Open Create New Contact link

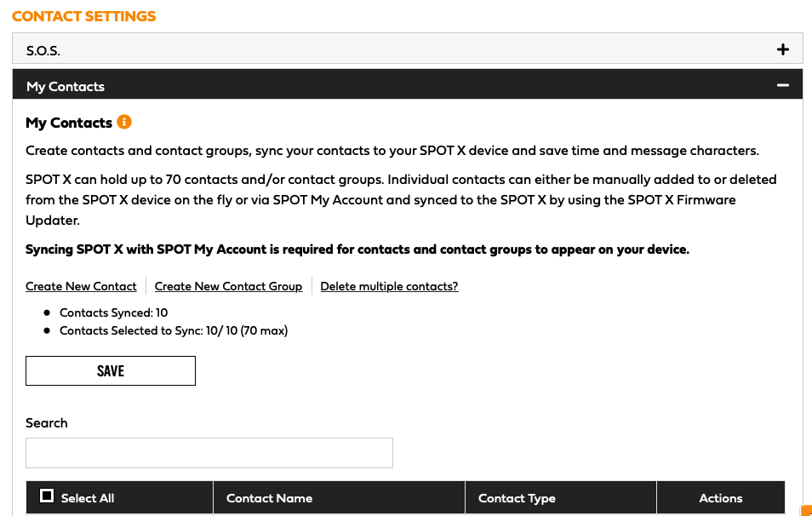pyautogui.click(x=82, y=286)
